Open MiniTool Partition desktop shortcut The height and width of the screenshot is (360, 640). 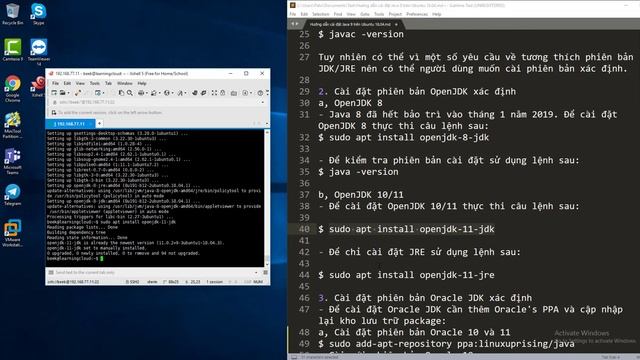pos(12,125)
